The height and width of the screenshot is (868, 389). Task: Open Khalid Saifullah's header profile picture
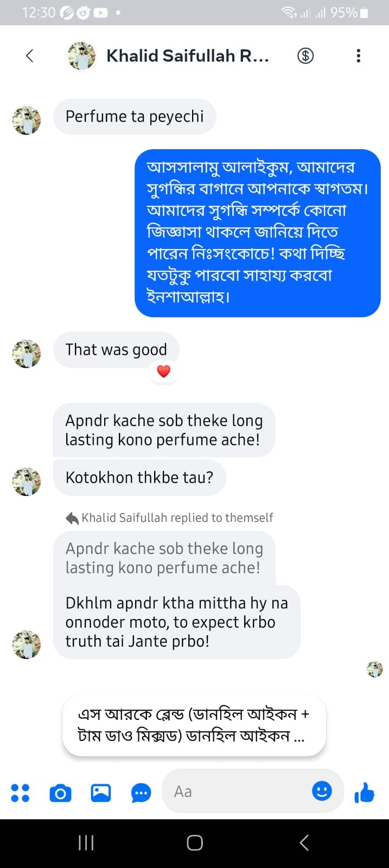click(x=81, y=56)
